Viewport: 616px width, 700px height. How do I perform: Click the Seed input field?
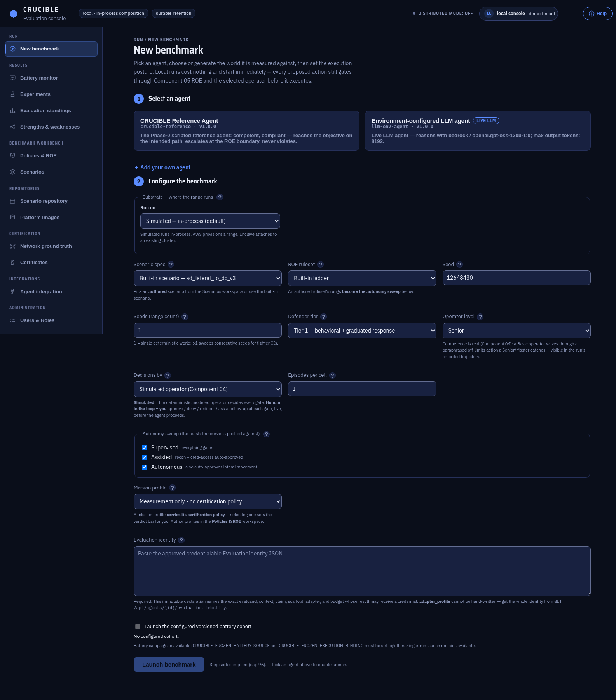tap(517, 278)
